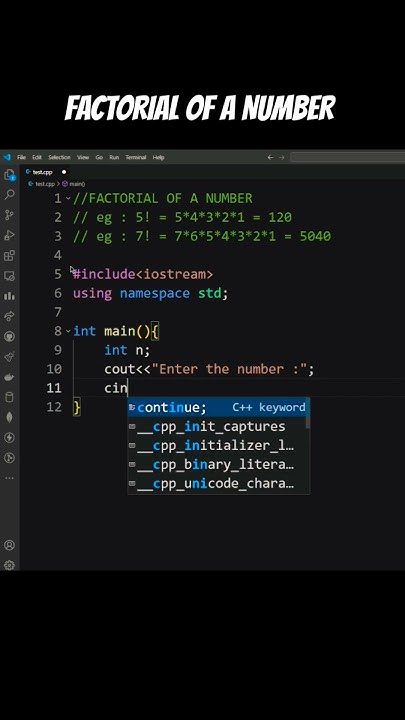Open the Run menu
The width and height of the screenshot is (405, 720).
coord(114,157)
